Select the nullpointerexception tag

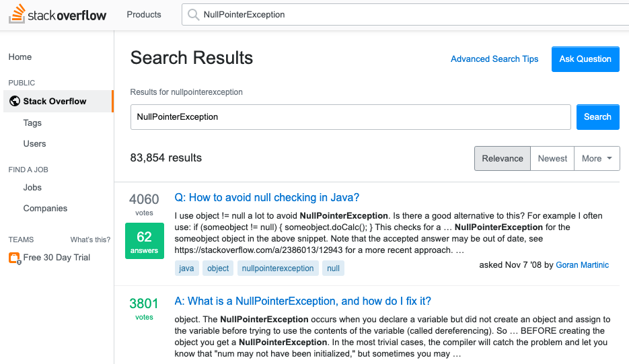[x=278, y=268]
